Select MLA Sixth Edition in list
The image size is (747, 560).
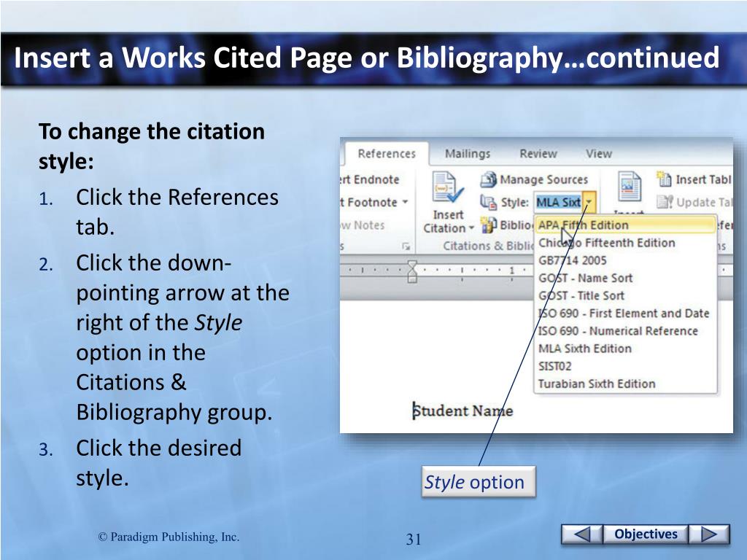pyautogui.click(x=625, y=349)
